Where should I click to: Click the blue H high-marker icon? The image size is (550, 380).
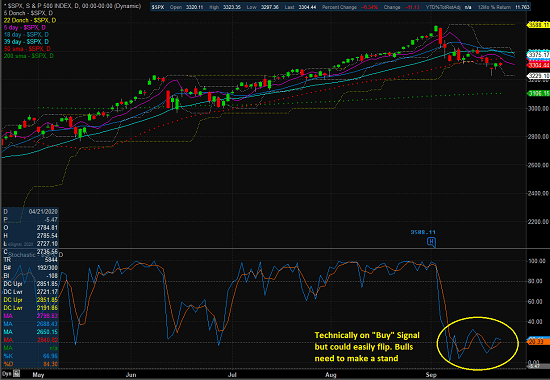pyautogui.click(x=431, y=242)
